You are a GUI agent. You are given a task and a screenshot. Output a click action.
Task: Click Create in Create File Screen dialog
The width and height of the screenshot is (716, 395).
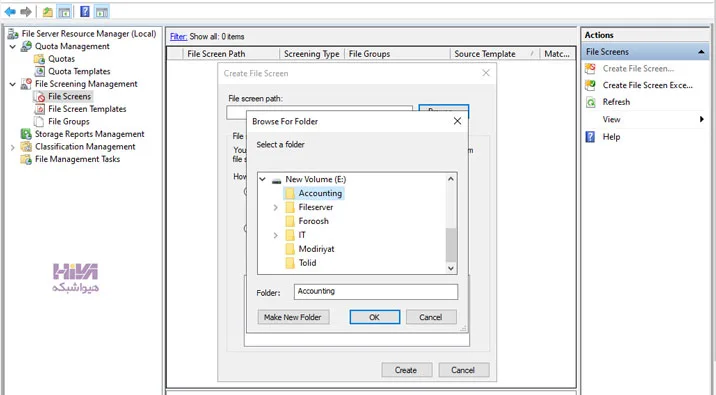(406, 370)
